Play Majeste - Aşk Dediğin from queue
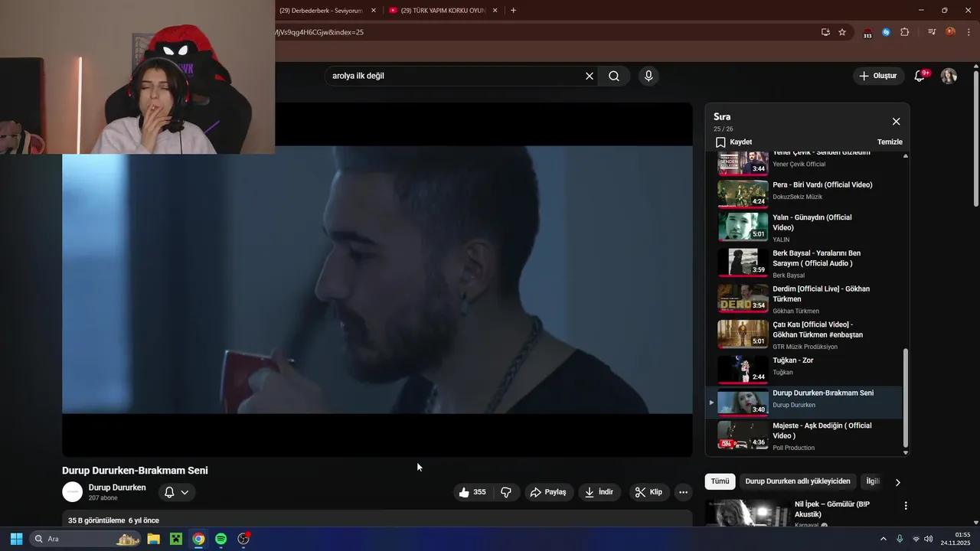 (x=805, y=435)
